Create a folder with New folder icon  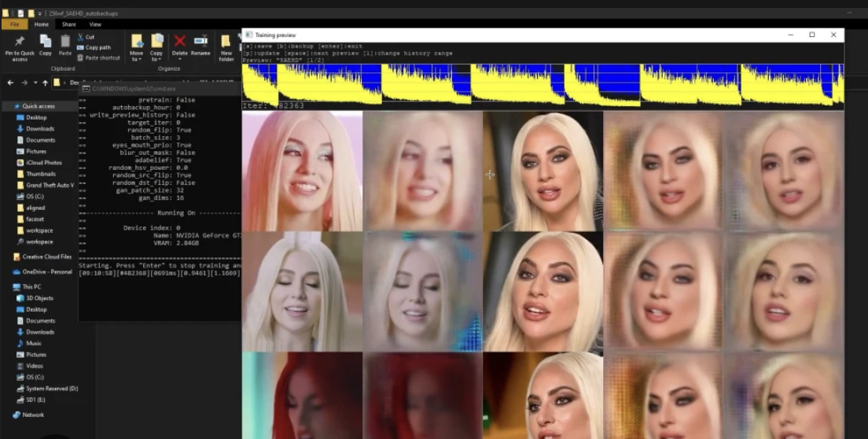(226, 41)
